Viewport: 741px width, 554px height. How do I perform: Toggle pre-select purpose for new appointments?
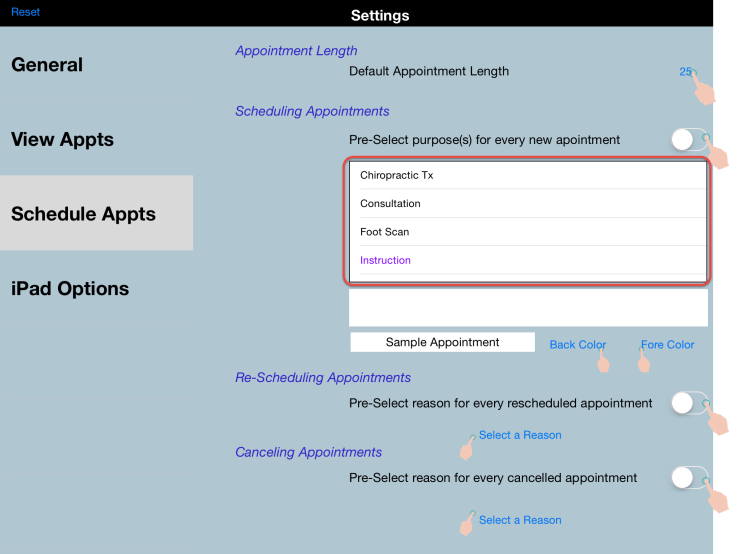[x=689, y=140]
